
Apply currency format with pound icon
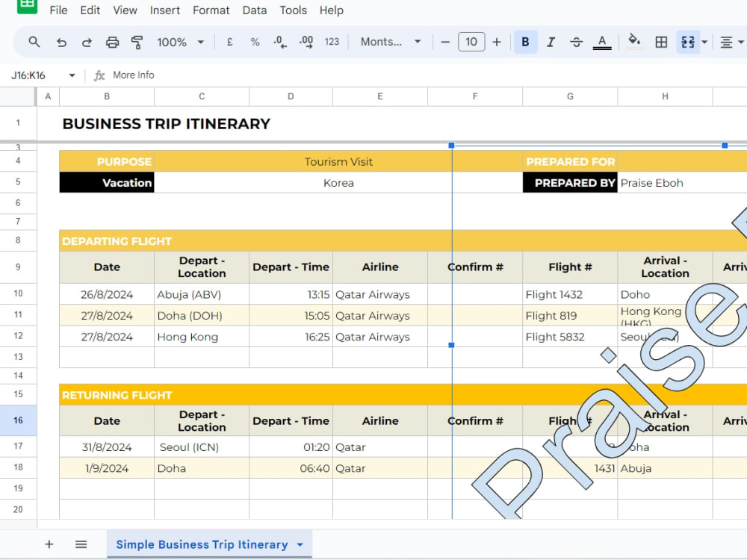[229, 42]
